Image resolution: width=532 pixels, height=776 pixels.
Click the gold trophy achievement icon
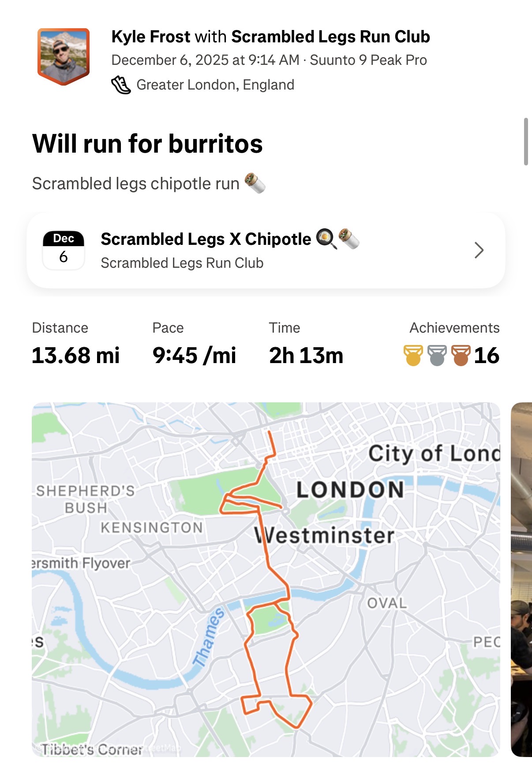(413, 356)
